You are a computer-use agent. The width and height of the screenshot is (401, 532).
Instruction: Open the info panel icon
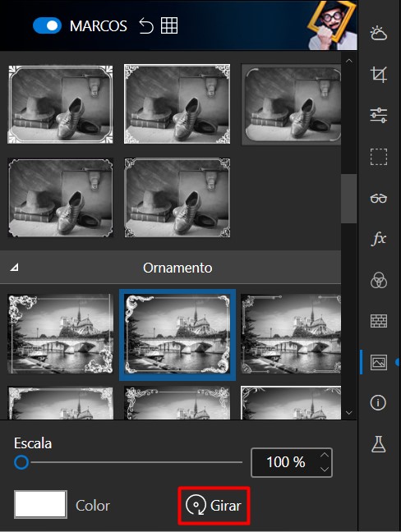point(378,403)
